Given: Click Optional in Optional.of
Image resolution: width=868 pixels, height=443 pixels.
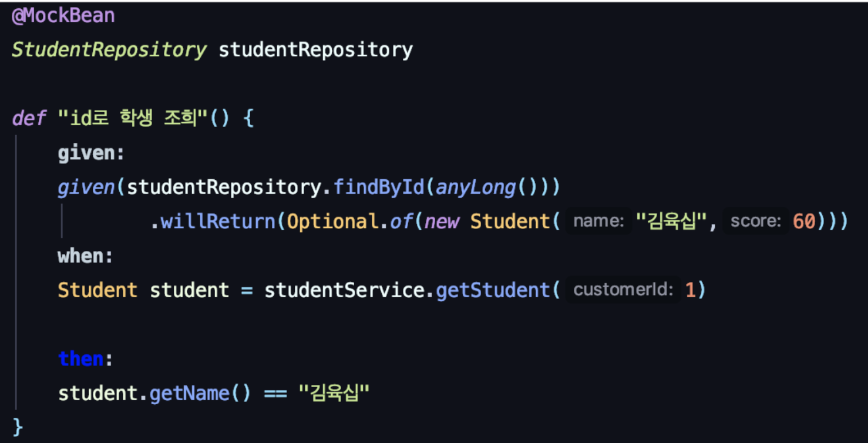Looking at the screenshot, I should coord(329,221).
